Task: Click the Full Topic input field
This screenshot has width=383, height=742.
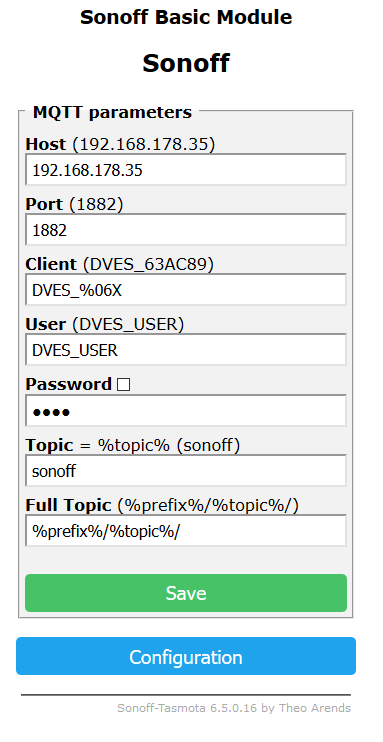Action: point(186,531)
